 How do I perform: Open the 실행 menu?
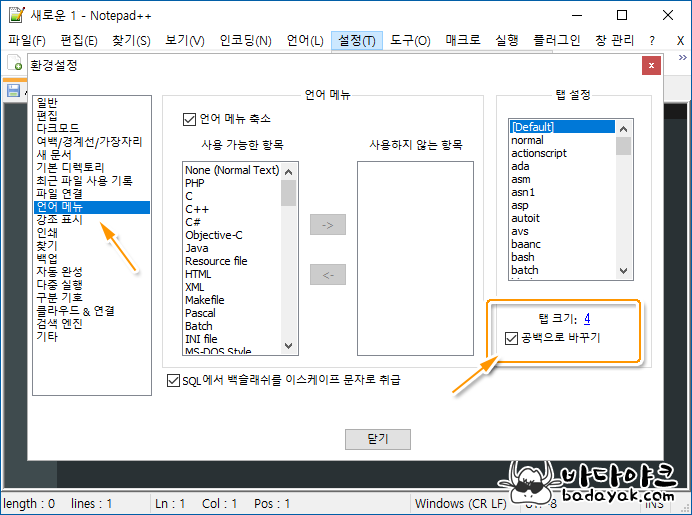[x=507, y=41]
